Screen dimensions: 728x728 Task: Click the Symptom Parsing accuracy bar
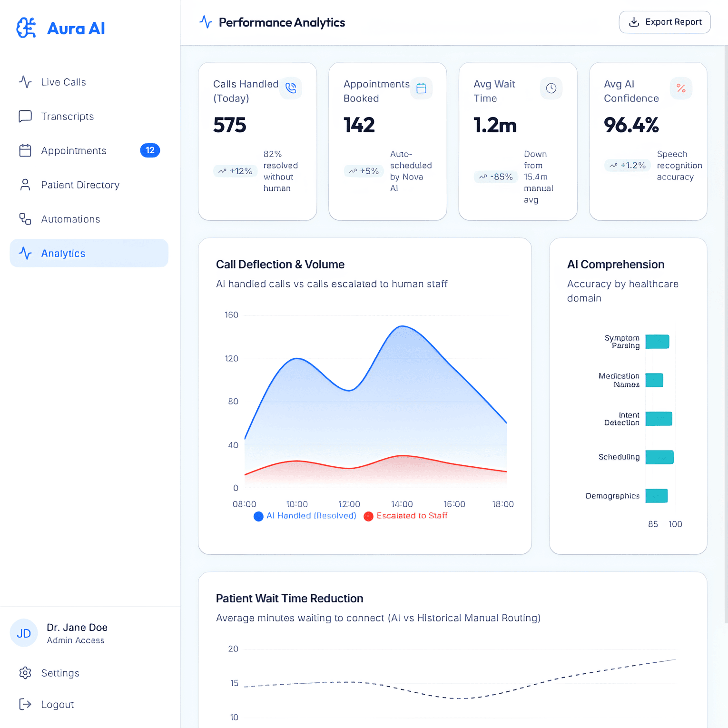657,342
